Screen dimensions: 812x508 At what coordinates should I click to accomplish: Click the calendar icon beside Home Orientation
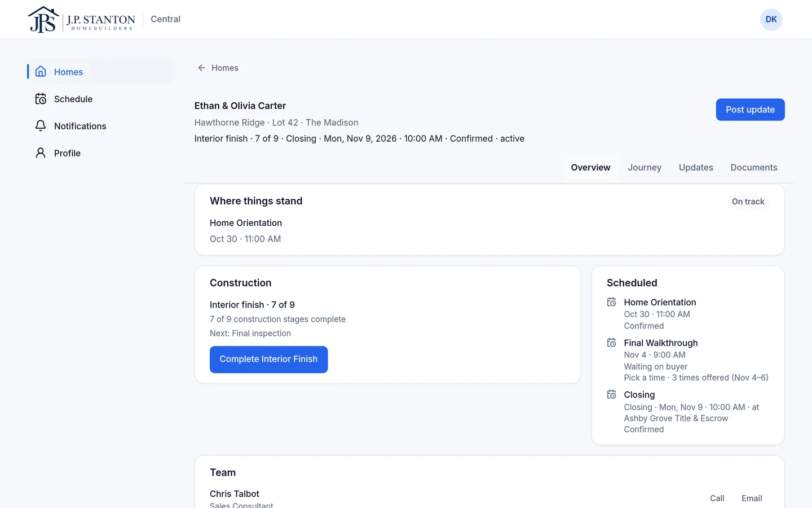(611, 302)
